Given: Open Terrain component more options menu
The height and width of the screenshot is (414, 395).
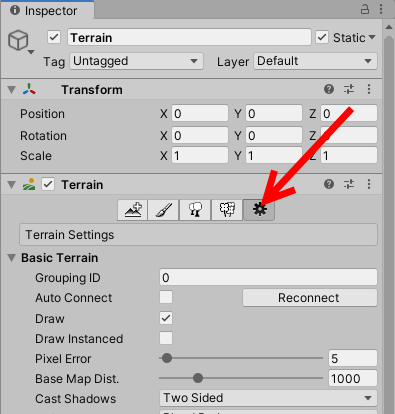Looking at the screenshot, I should 369,184.
